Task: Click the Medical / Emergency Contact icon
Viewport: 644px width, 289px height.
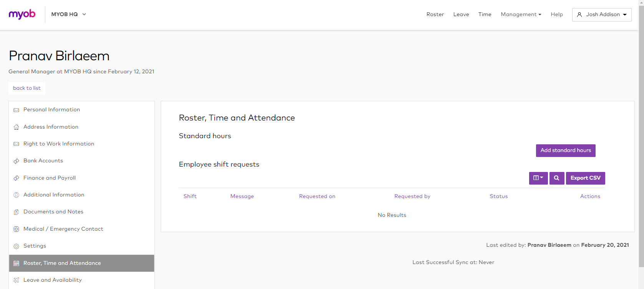Action: tap(16, 229)
